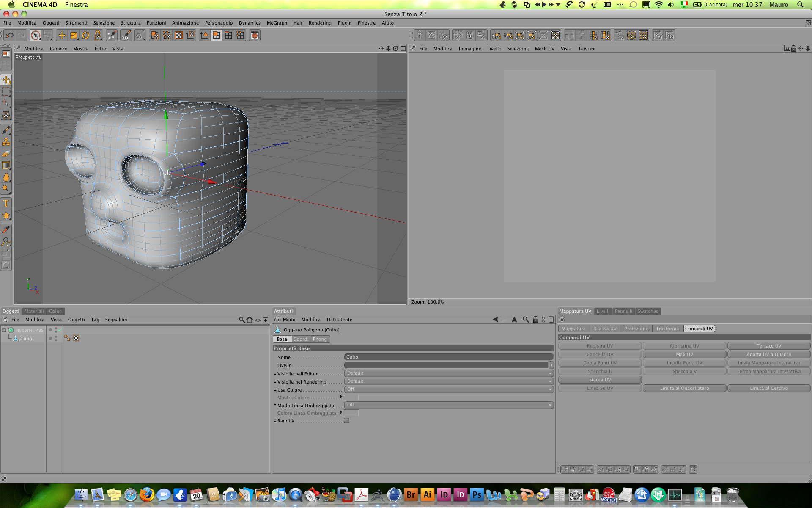This screenshot has width=812, height=508.
Task: Click the Undo arrow icon
Action: coord(10,36)
